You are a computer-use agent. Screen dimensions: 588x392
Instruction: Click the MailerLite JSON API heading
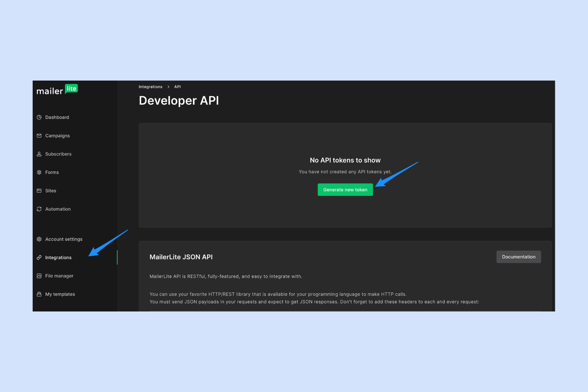pyautogui.click(x=181, y=257)
